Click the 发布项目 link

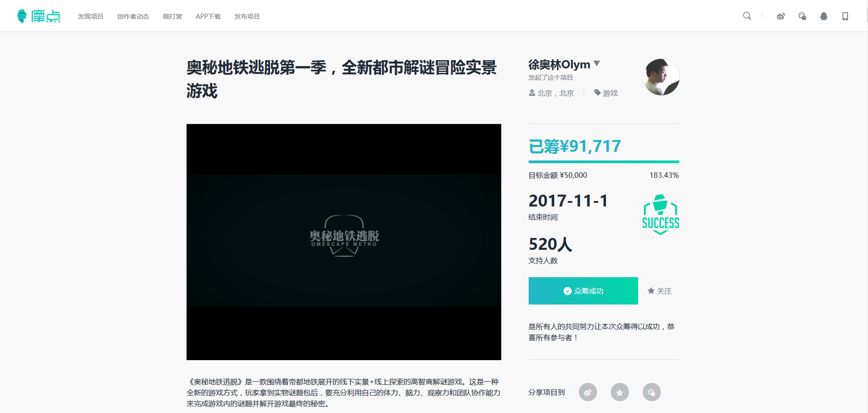247,16
